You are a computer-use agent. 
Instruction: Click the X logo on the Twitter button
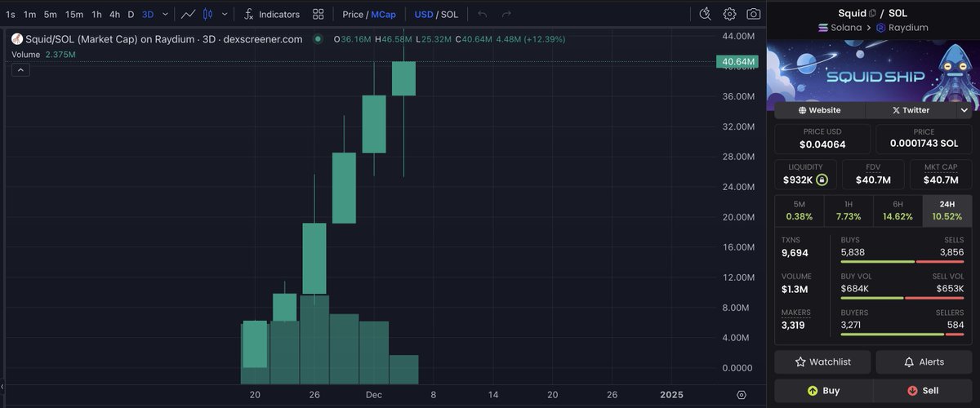896,110
